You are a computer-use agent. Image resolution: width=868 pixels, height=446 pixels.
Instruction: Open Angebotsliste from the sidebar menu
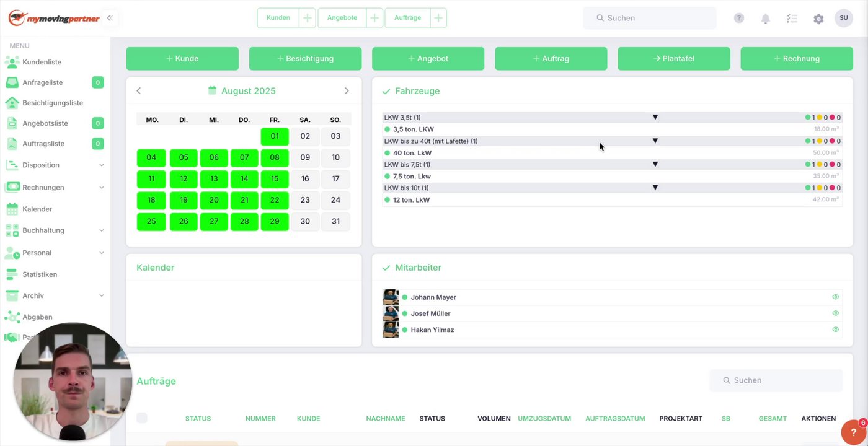(x=45, y=123)
